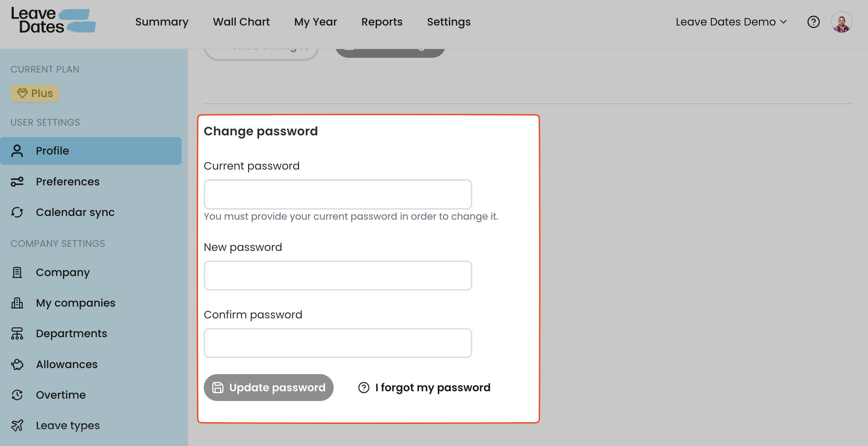Open Preferences via its sliders icon
The height and width of the screenshot is (446, 868).
click(17, 182)
